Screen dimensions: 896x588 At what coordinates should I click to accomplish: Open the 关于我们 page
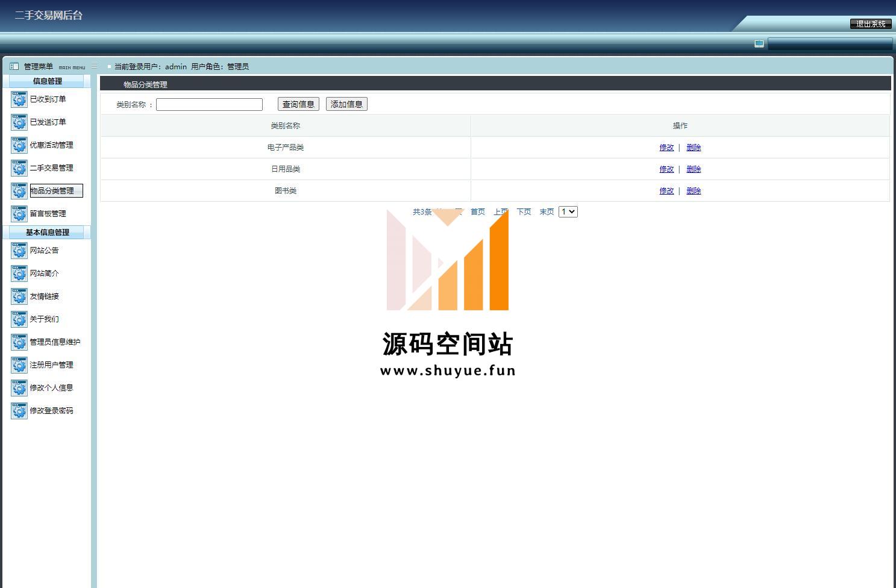click(x=45, y=319)
